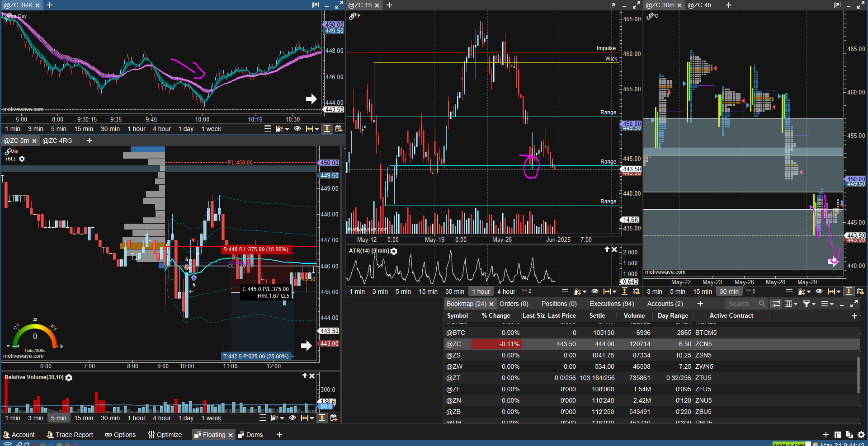Click go-to-date calendar icon on 30m chart

coord(860,291)
